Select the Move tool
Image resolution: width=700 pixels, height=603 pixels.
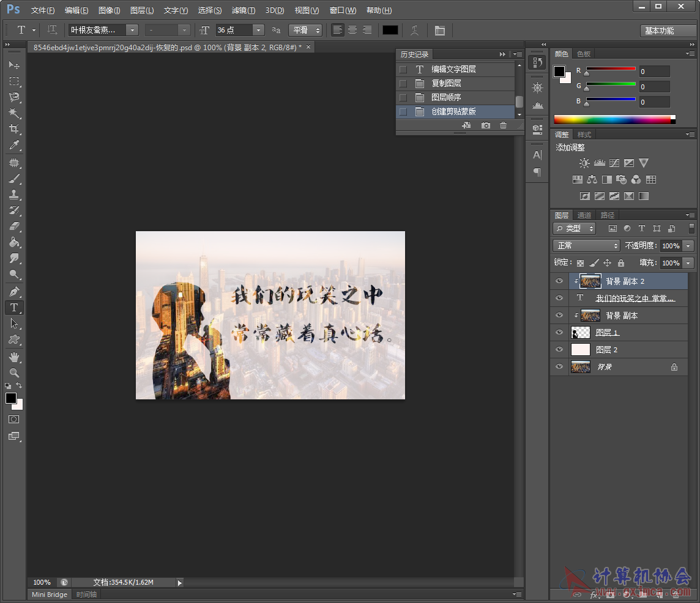pos(14,65)
